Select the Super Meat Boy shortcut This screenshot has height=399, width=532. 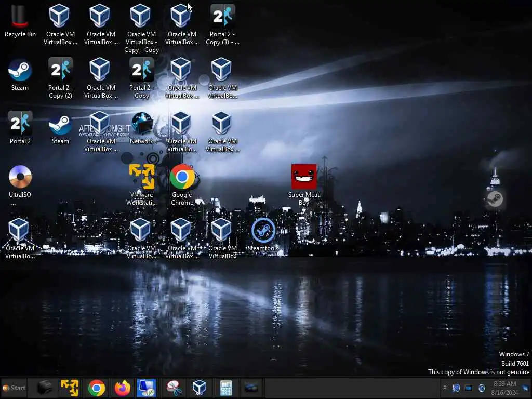[303, 185]
